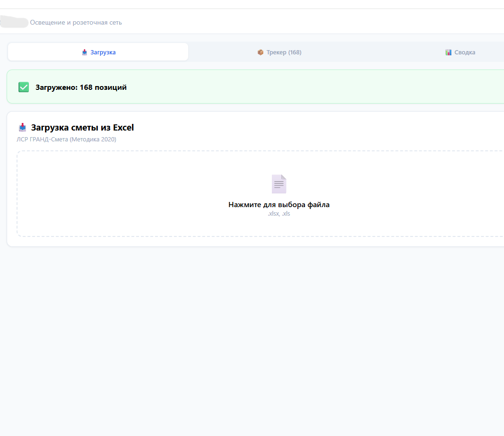Click 'Нажмите для выбора файла' upload prompt
504x436 pixels.
(x=279, y=204)
